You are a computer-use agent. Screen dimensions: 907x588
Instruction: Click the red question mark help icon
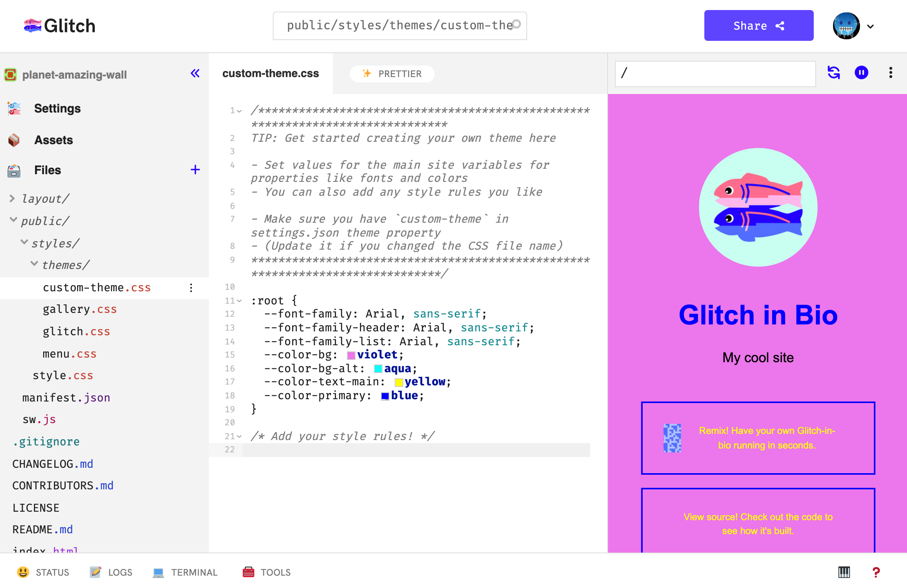click(876, 572)
